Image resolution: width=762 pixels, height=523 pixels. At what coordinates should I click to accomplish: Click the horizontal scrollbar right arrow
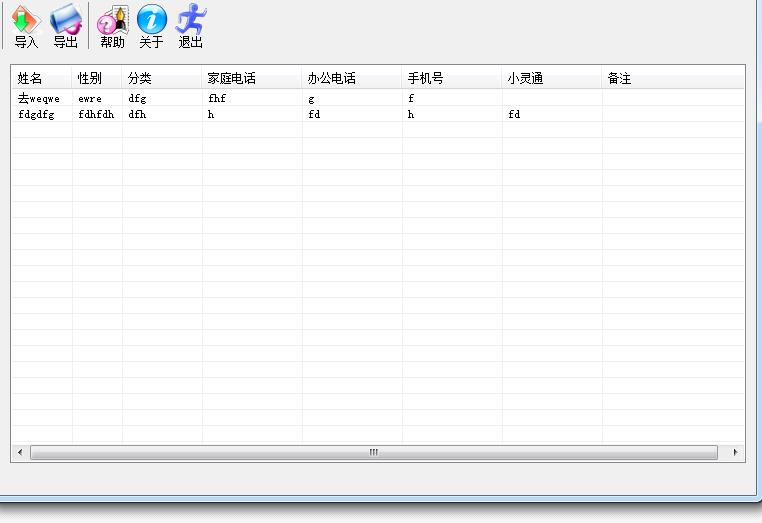tap(735, 452)
